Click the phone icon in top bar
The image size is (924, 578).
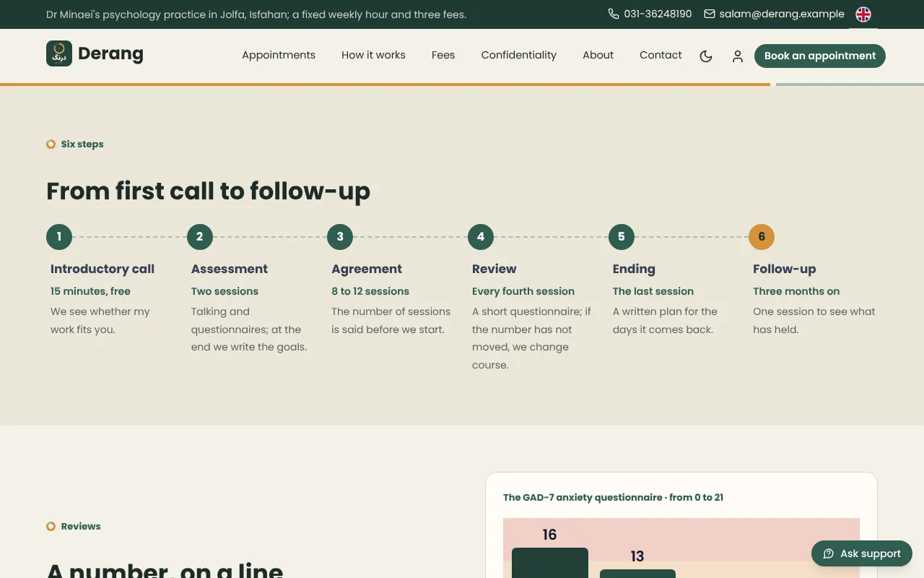click(x=614, y=14)
